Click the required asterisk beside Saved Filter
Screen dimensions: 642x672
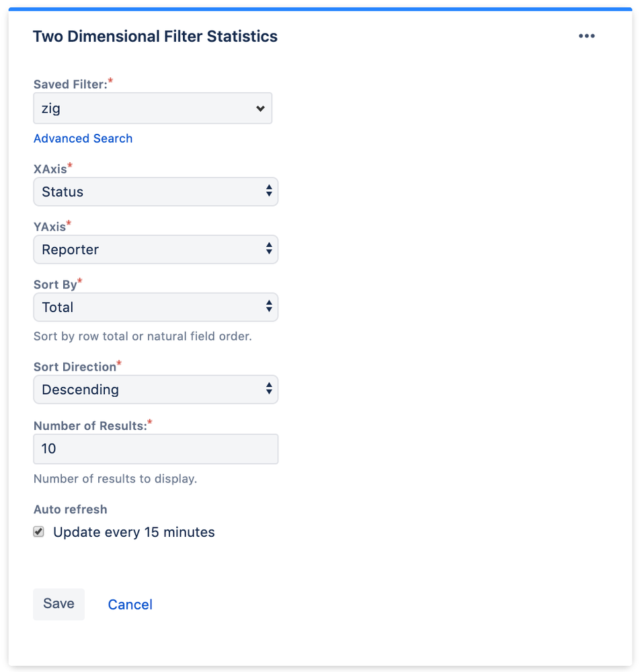click(110, 80)
